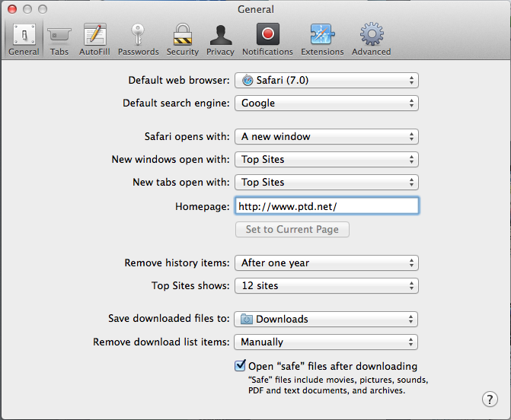511x420 pixels.
Task: Open the Default web browser dropdown
Action: pyautogui.click(x=327, y=80)
